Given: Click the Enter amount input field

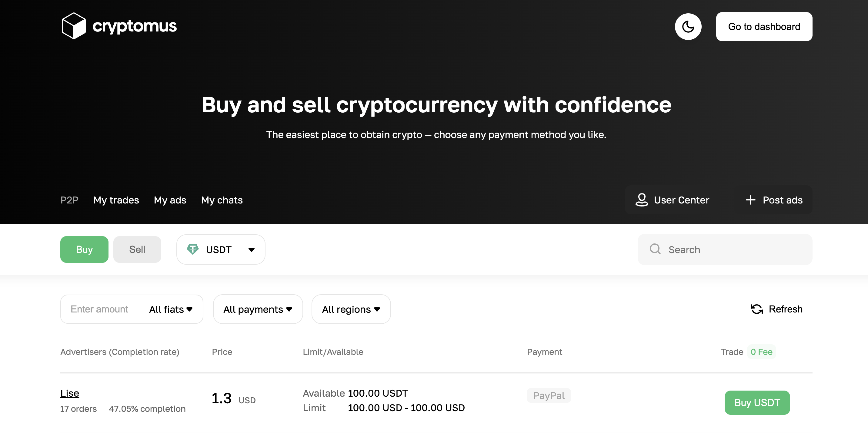Looking at the screenshot, I should [x=99, y=309].
